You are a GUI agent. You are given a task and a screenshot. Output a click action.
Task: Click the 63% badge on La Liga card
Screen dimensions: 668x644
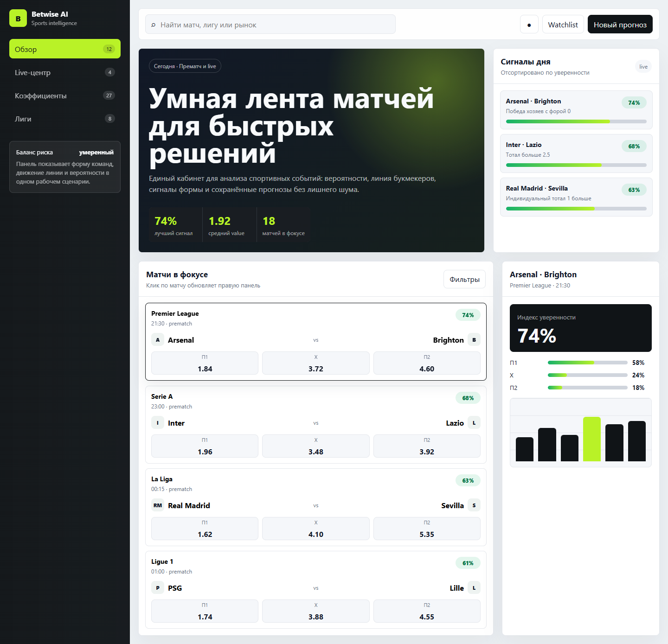coord(468,481)
